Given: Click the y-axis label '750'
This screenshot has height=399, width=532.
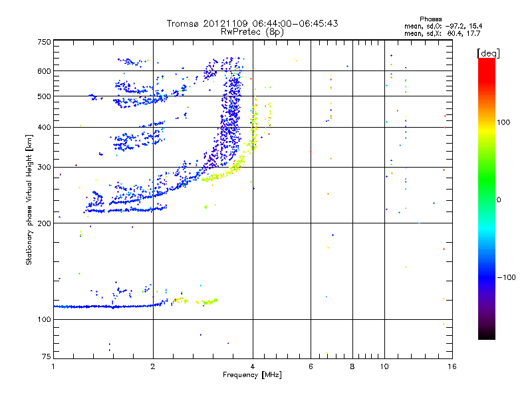Looking at the screenshot, I should [44, 42].
